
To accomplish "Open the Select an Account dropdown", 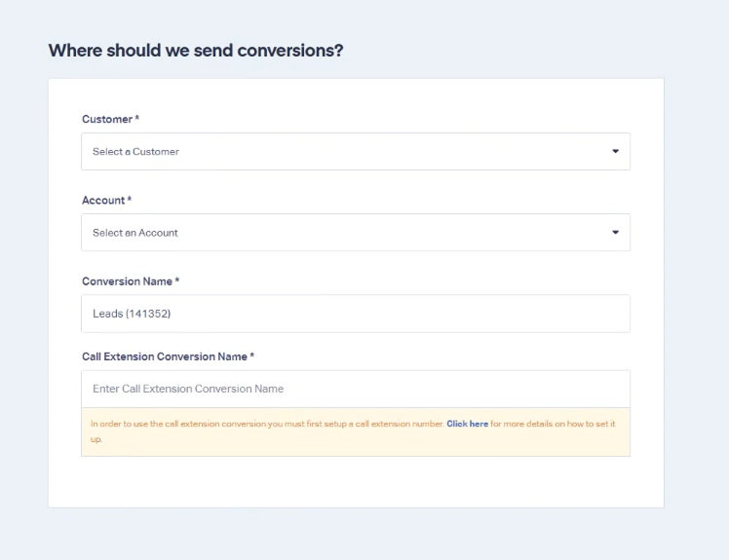I will tap(356, 233).
